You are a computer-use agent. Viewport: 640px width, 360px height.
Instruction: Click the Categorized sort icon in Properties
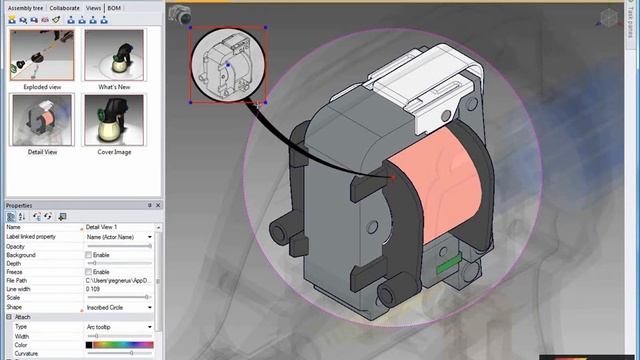pyautogui.click(x=11, y=217)
